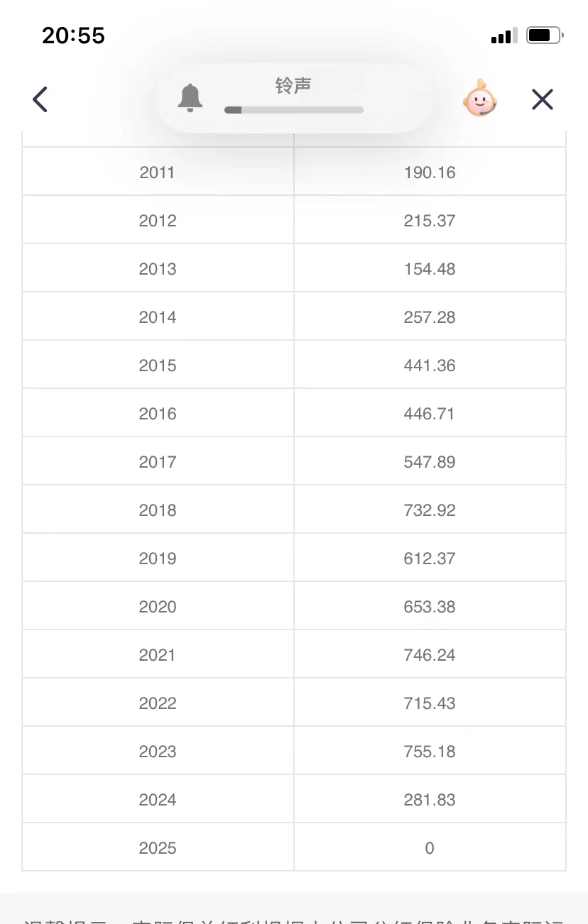This screenshot has width=588, height=924.
Task: Tap the 0 value for 2025
Action: click(x=430, y=848)
